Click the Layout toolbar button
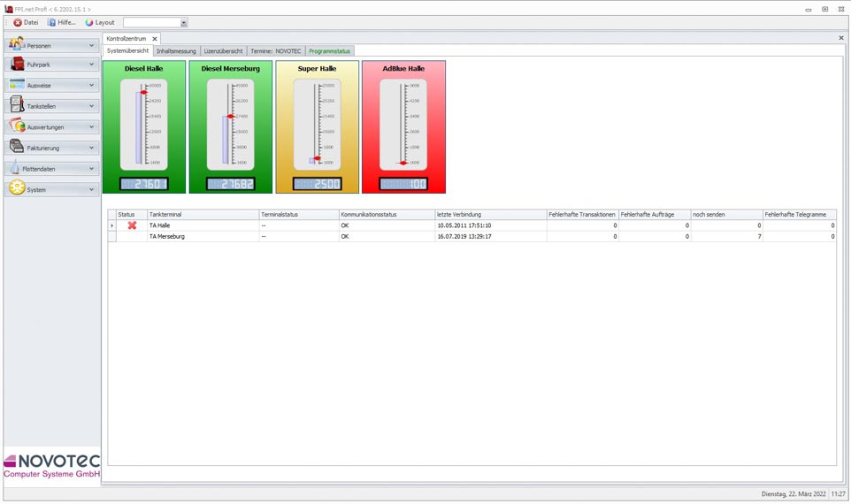Screen dimensions: 851x504 point(99,22)
